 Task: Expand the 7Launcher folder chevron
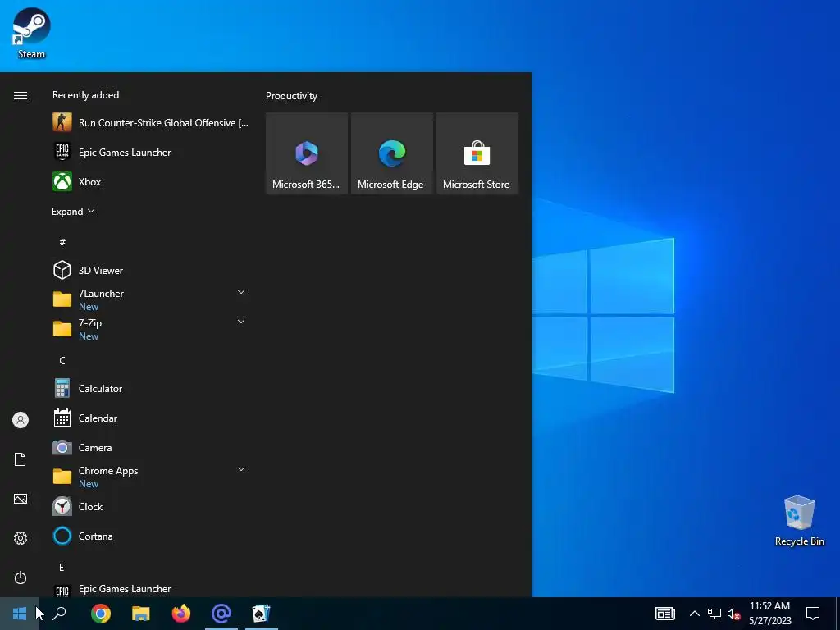(x=241, y=292)
